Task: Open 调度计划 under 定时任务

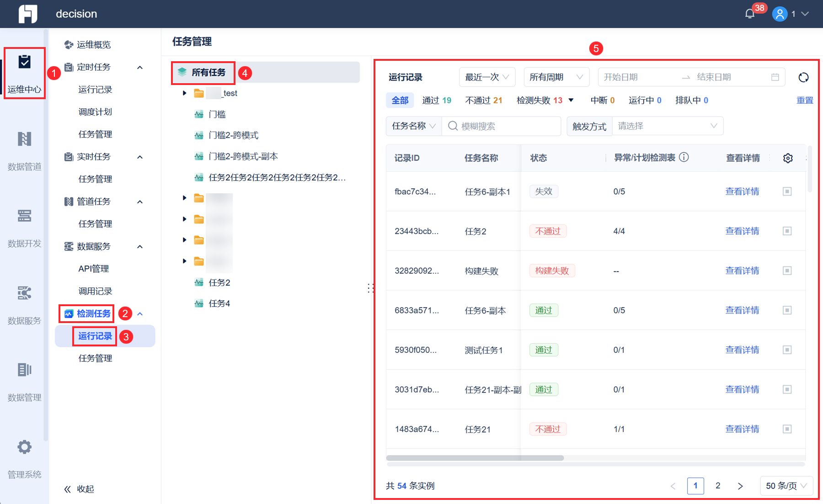Action: 95,112
